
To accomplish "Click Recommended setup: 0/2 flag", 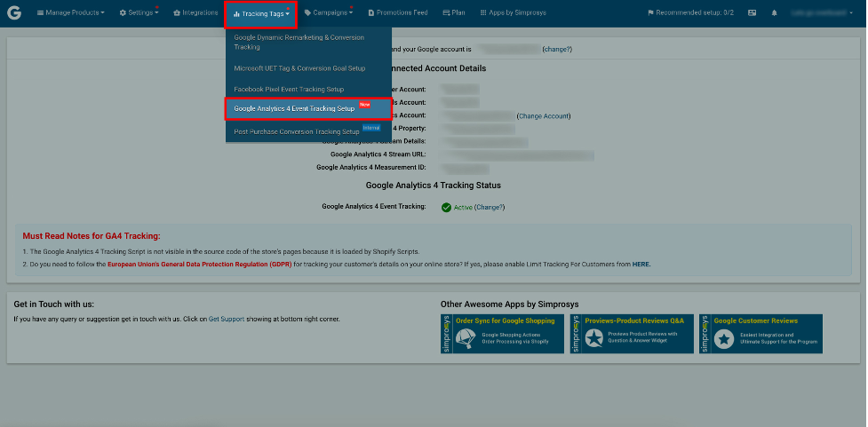I will tap(691, 12).
